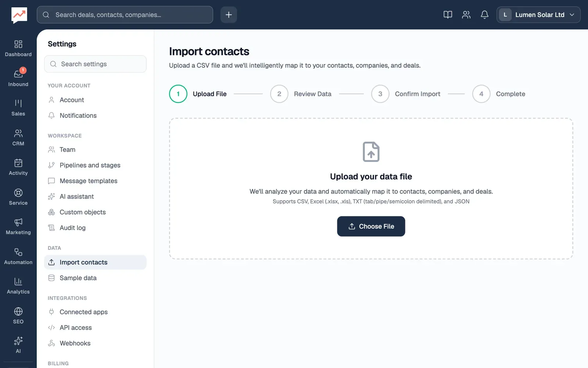
Task: Open the Dashboard icon in sidebar
Action: pos(18,45)
